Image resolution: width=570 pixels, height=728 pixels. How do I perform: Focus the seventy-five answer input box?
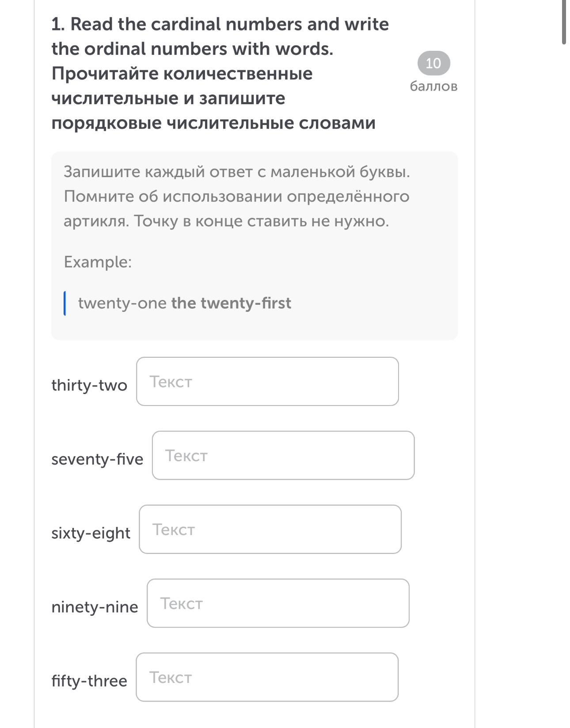[283, 455]
